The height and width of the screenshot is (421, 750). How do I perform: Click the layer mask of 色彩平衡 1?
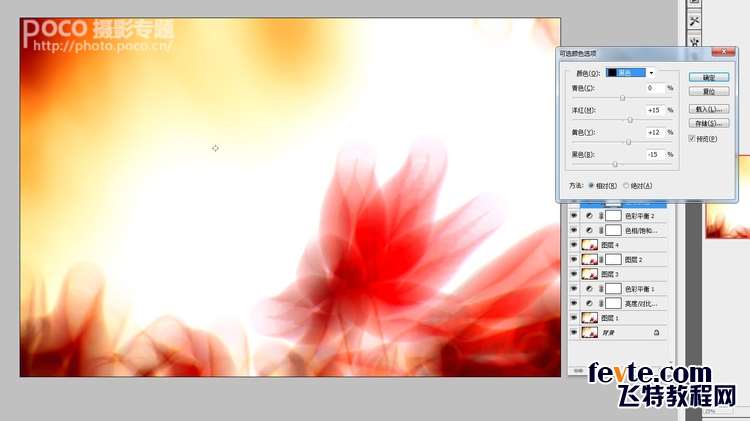coord(613,289)
